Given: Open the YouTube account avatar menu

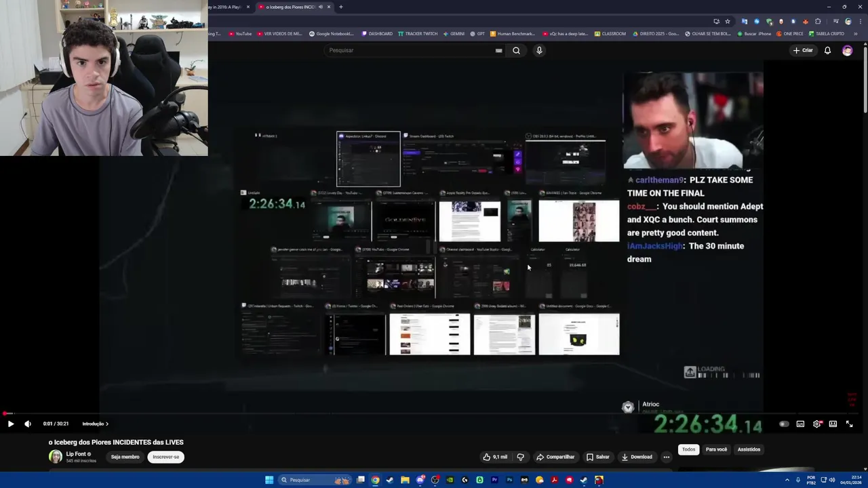Looking at the screenshot, I should (847, 50).
